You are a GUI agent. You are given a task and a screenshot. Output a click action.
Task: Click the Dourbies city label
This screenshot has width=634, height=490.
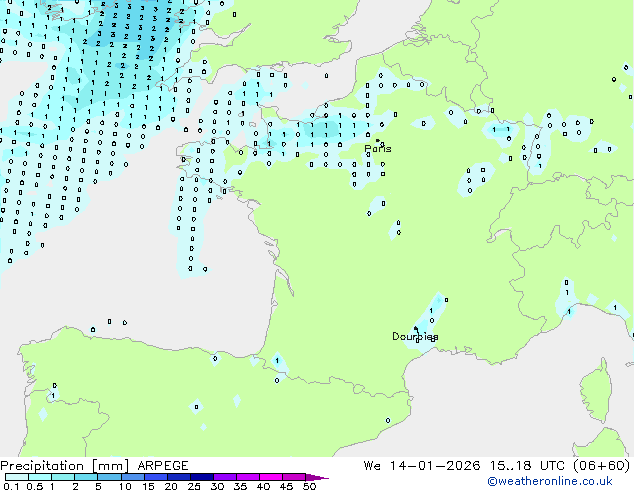click(x=415, y=336)
